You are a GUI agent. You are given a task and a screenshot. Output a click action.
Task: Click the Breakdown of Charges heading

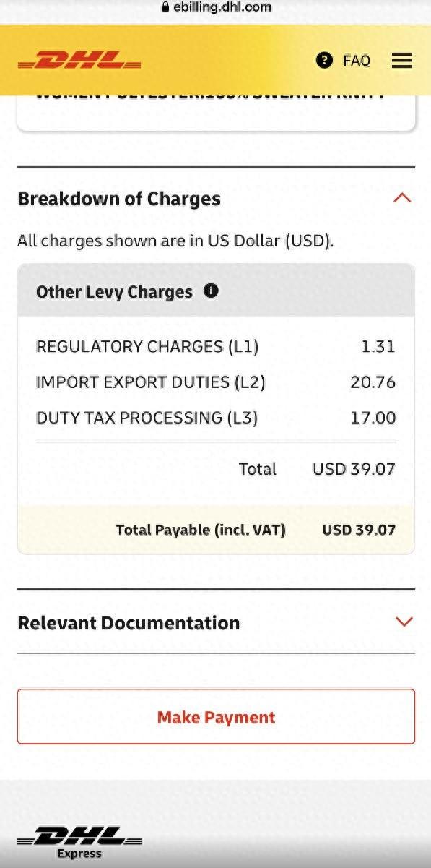(119, 199)
